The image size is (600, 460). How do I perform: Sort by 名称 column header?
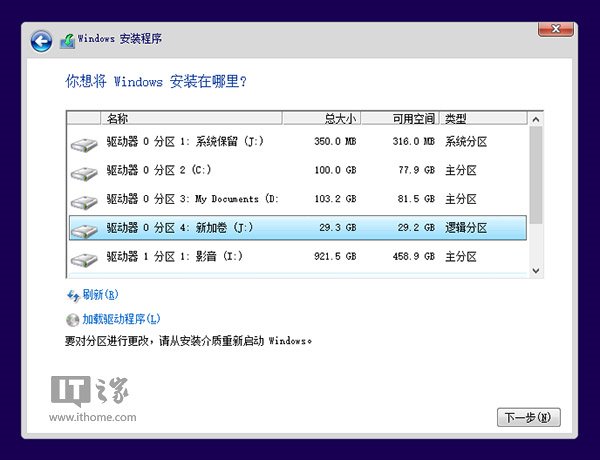point(191,119)
